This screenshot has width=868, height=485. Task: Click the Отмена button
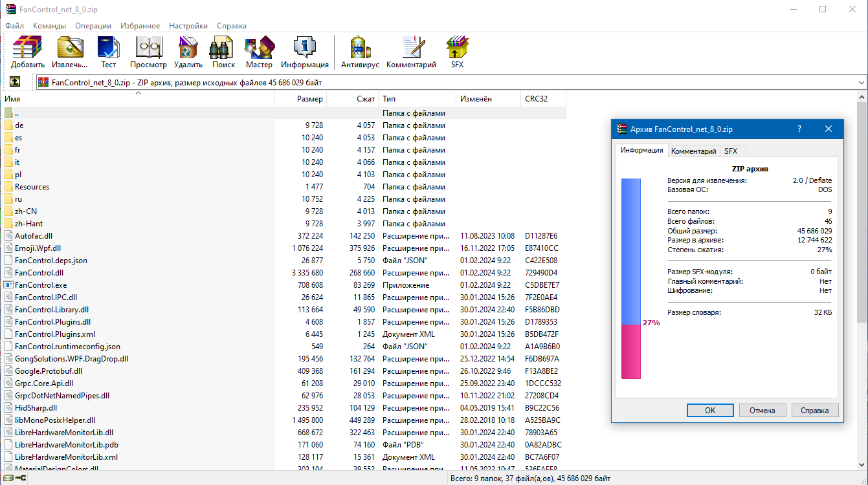point(762,411)
